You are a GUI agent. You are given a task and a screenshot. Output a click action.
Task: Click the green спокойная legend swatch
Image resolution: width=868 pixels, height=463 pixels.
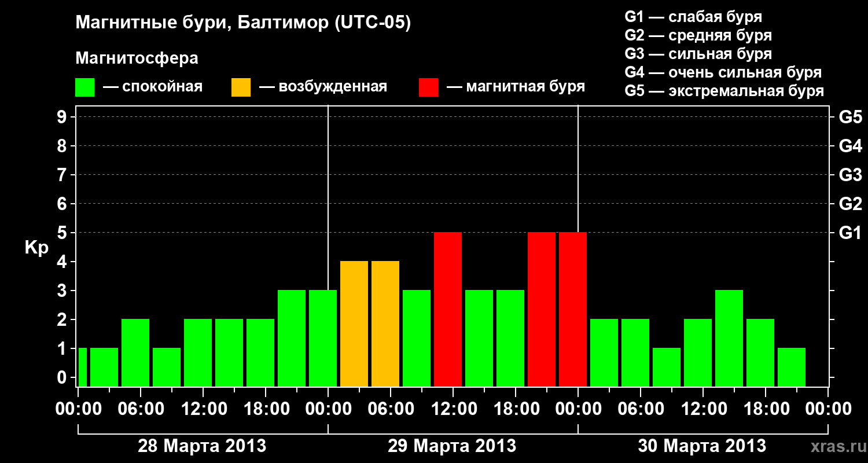point(85,87)
